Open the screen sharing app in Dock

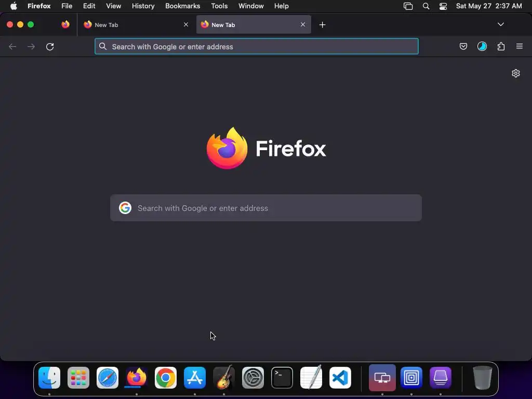click(382, 378)
